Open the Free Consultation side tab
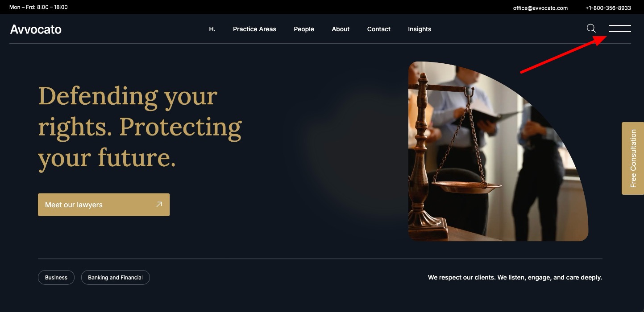644x312 pixels. point(633,158)
